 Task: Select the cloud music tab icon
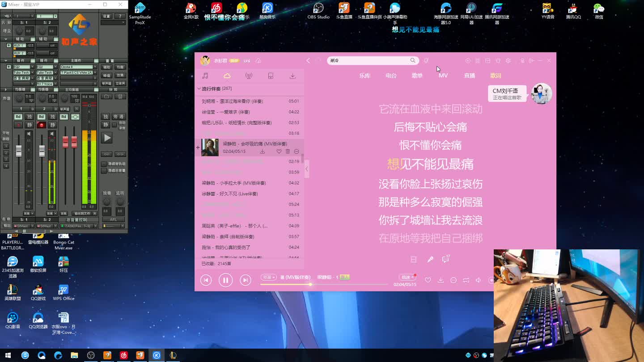[x=227, y=76]
